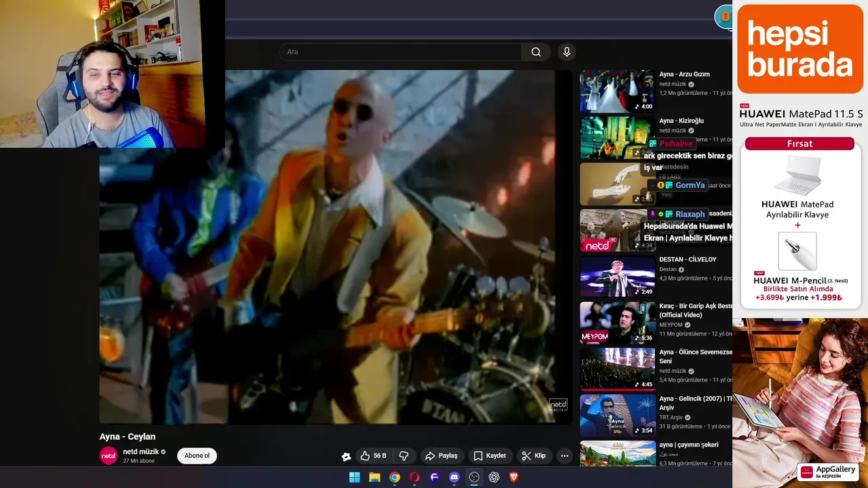The height and width of the screenshot is (488, 868).
Task: Switch to OBS Studio in taskbar
Action: point(474,477)
